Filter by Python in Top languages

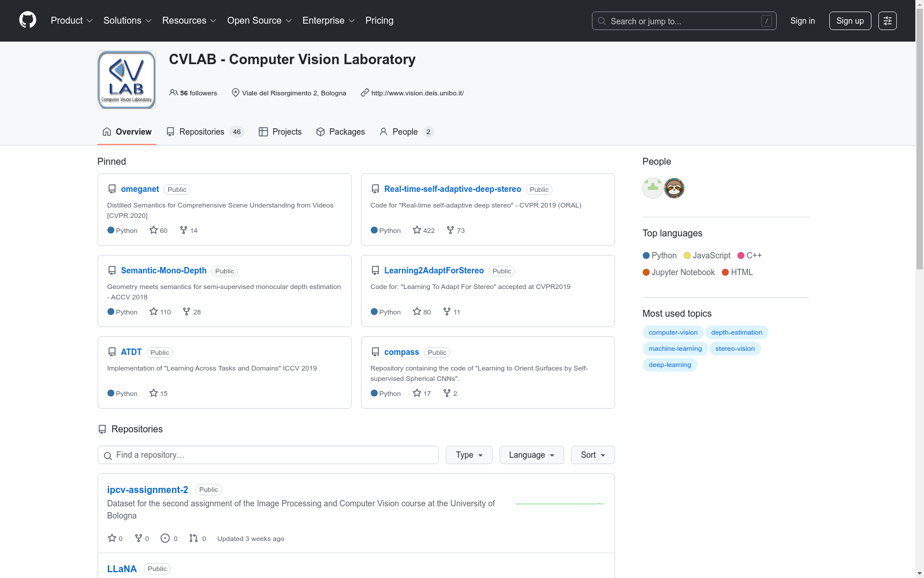click(x=660, y=255)
